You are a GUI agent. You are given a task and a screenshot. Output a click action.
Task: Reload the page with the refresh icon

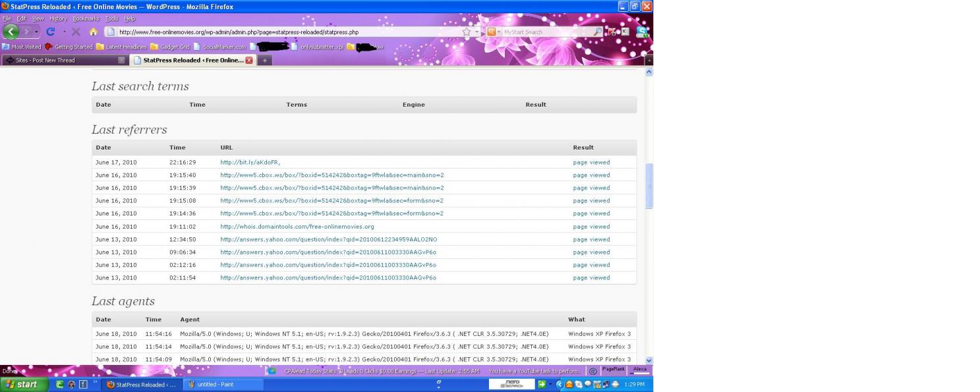pyautogui.click(x=50, y=32)
